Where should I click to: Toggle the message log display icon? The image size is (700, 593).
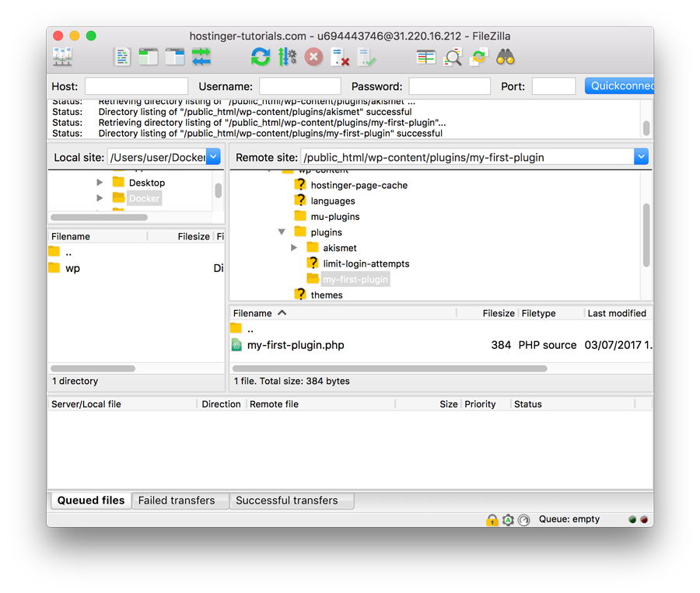coord(122,57)
